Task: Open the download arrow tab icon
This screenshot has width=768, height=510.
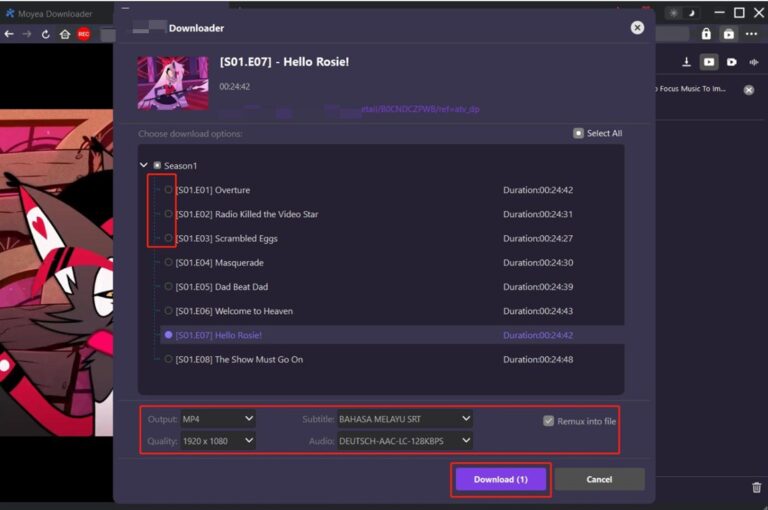Action: coord(686,62)
